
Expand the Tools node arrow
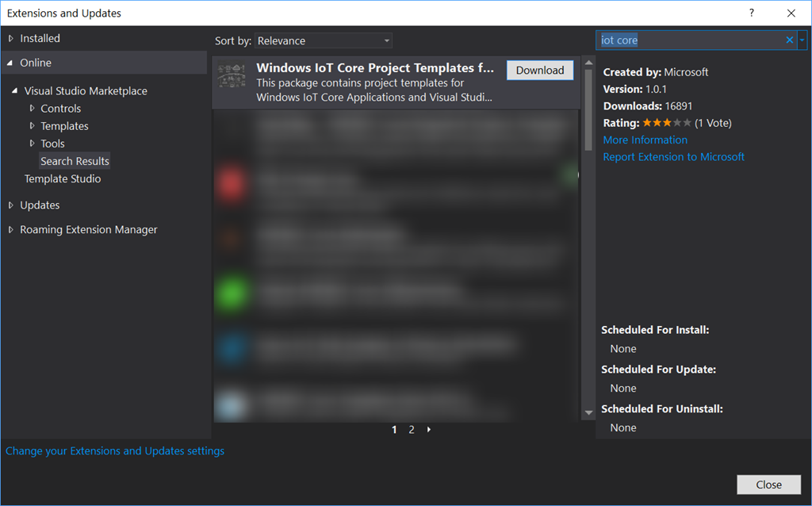32,144
